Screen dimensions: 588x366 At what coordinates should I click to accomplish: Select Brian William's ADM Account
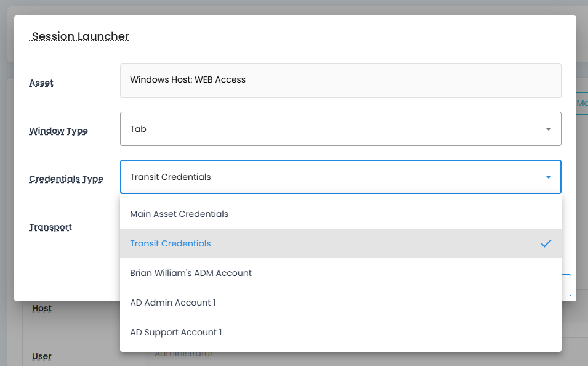point(191,273)
